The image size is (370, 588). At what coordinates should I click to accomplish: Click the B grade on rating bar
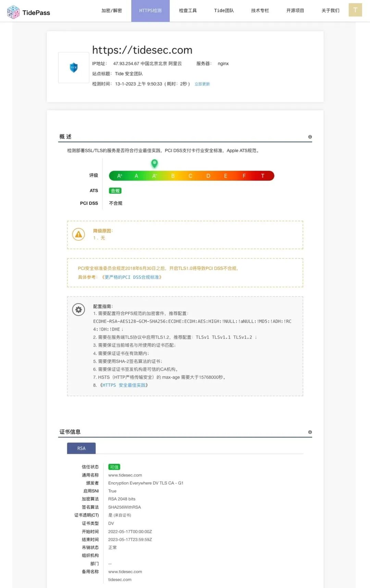point(173,176)
